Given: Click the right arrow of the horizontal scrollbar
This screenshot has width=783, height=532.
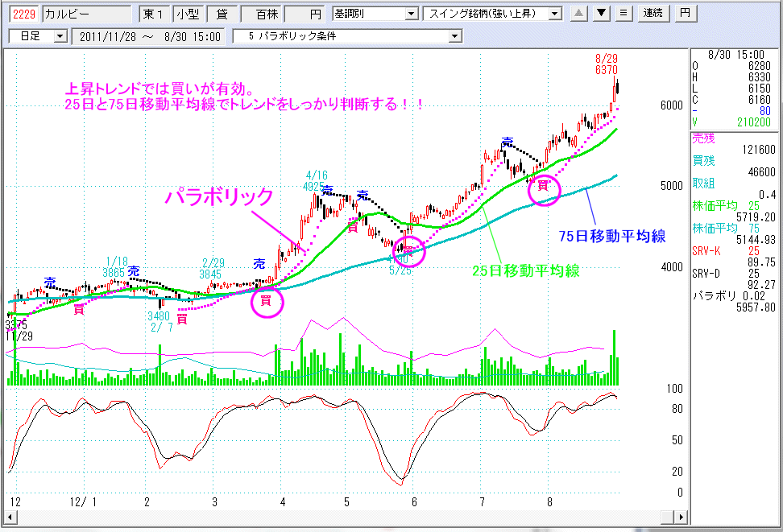Looking at the screenshot, I should [681, 517].
